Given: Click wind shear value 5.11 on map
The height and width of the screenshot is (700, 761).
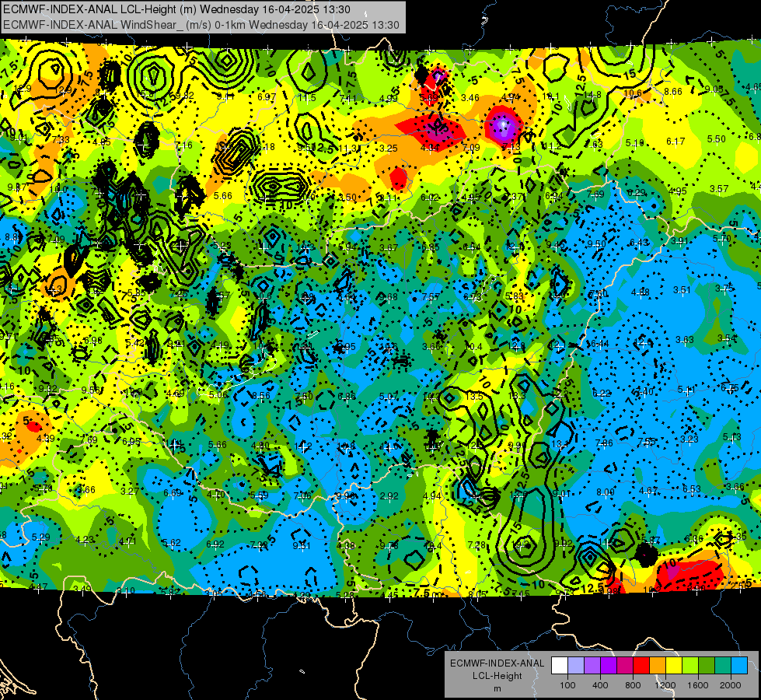Looking at the screenshot, I should coord(686,390).
